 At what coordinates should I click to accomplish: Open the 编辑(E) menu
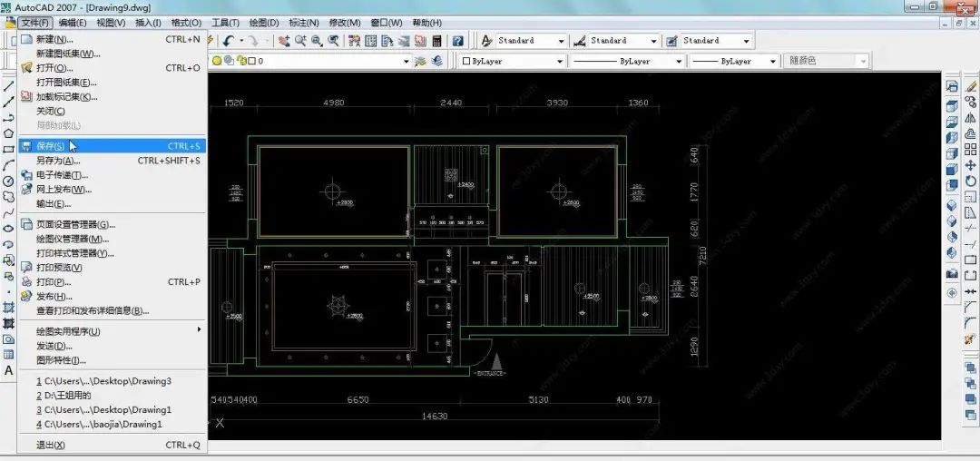coord(73,23)
